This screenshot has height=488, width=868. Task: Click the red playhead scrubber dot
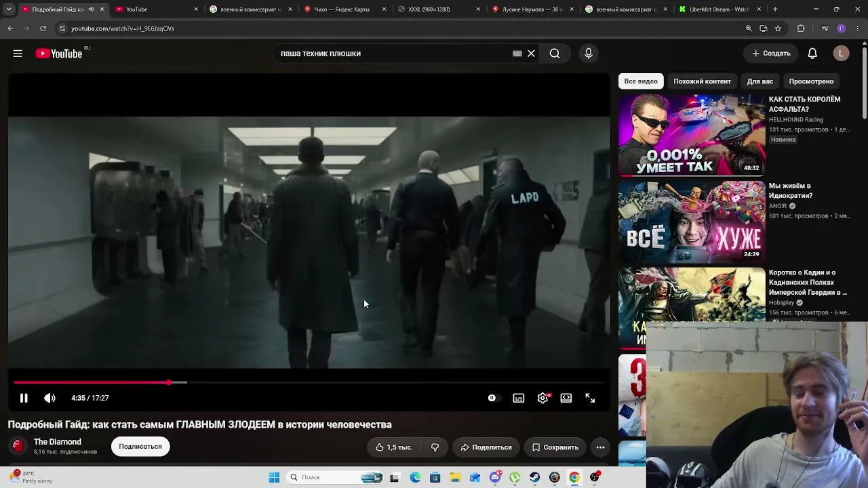[x=169, y=382]
